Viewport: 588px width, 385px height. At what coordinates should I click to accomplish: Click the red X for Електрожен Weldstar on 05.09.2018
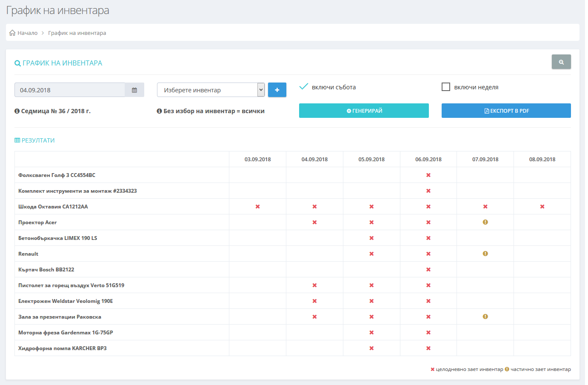pos(371,301)
